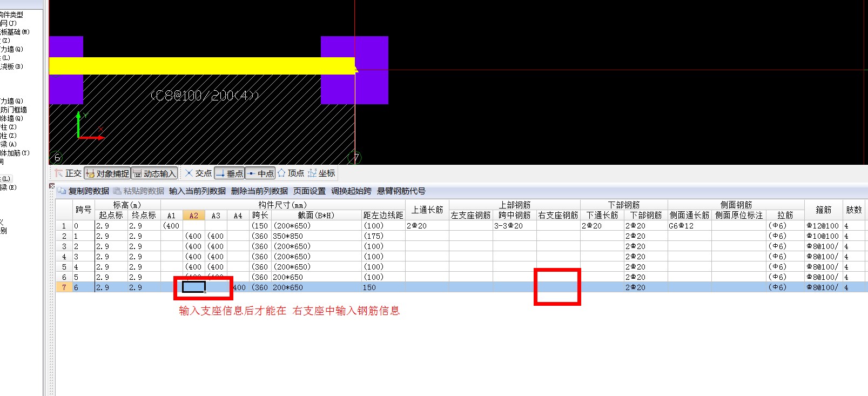Select the 终点标 column header
Screen dimensions: 868x396
click(x=144, y=215)
